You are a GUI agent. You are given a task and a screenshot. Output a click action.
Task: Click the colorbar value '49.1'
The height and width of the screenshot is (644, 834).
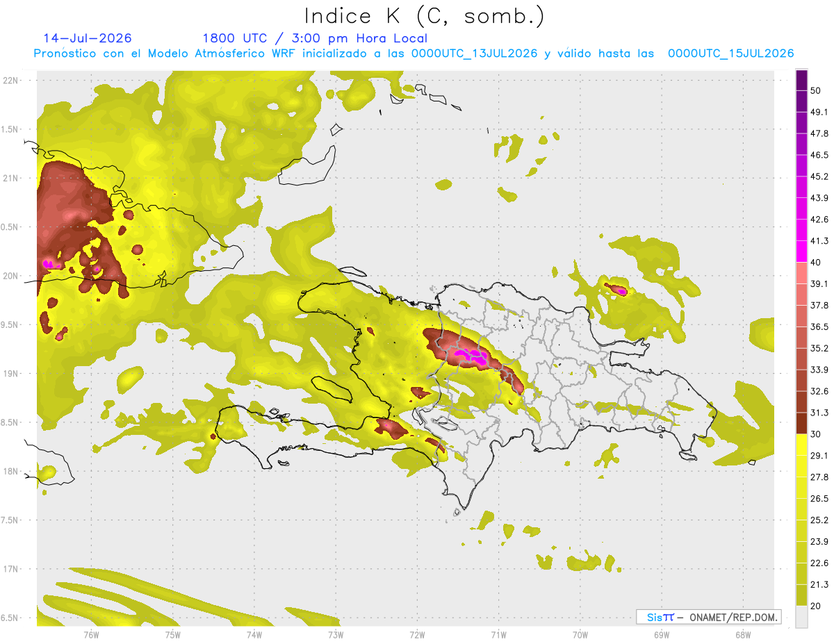coord(819,112)
